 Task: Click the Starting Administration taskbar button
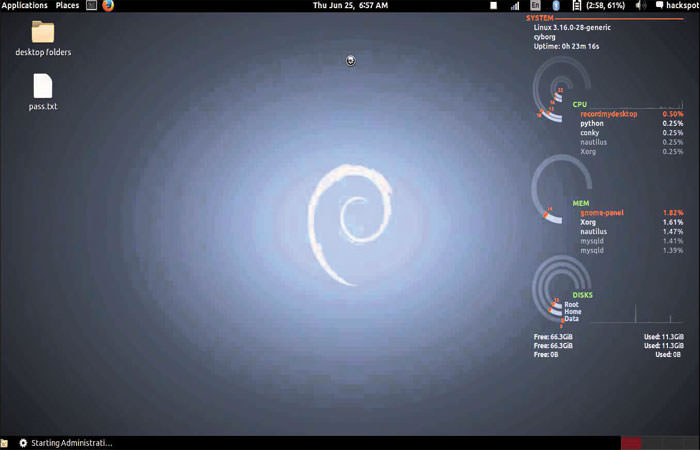(x=65, y=442)
